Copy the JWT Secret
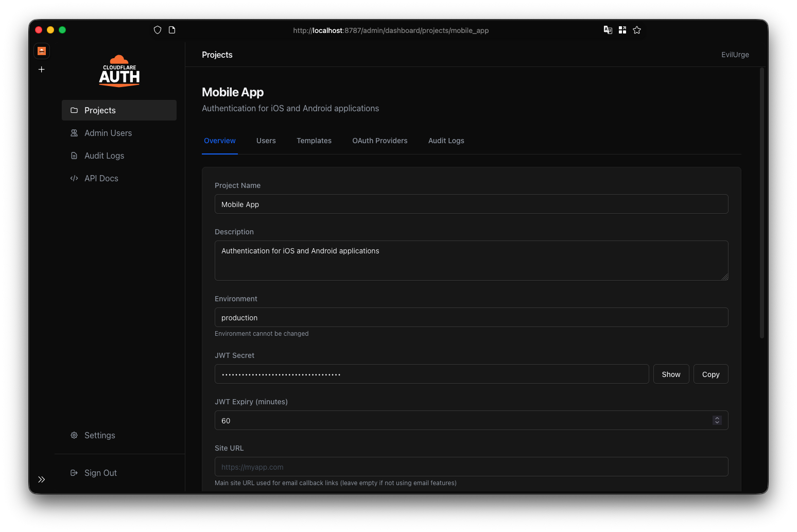The height and width of the screenshot is (532, 797). pos(711,374)
